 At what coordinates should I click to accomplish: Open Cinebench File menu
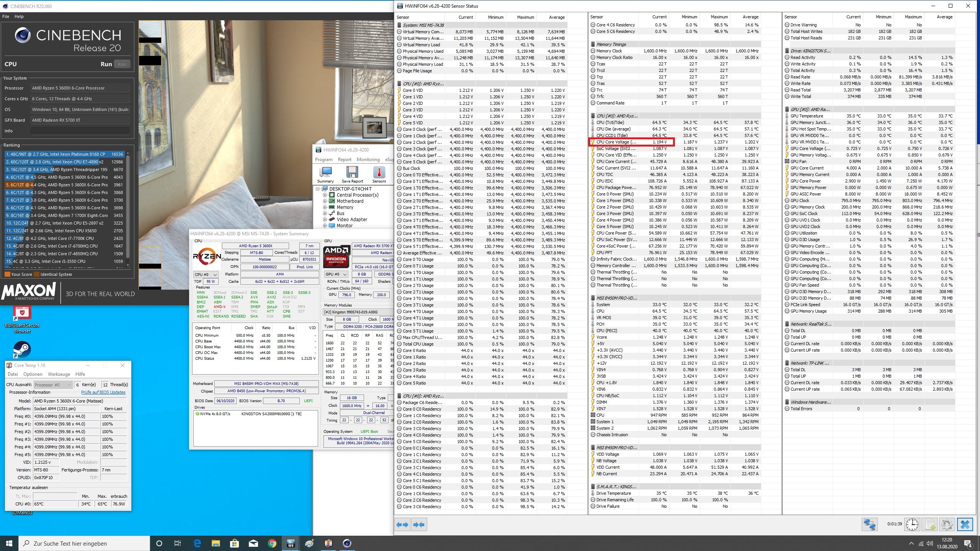[6, 16]
